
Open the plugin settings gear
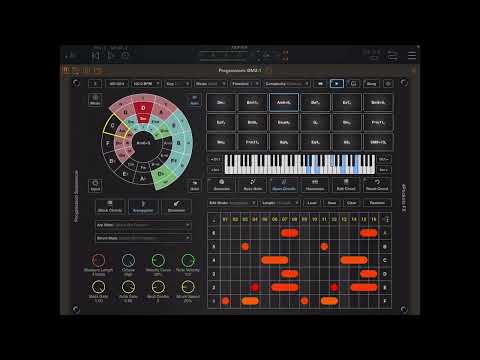(x=388, y=84)
